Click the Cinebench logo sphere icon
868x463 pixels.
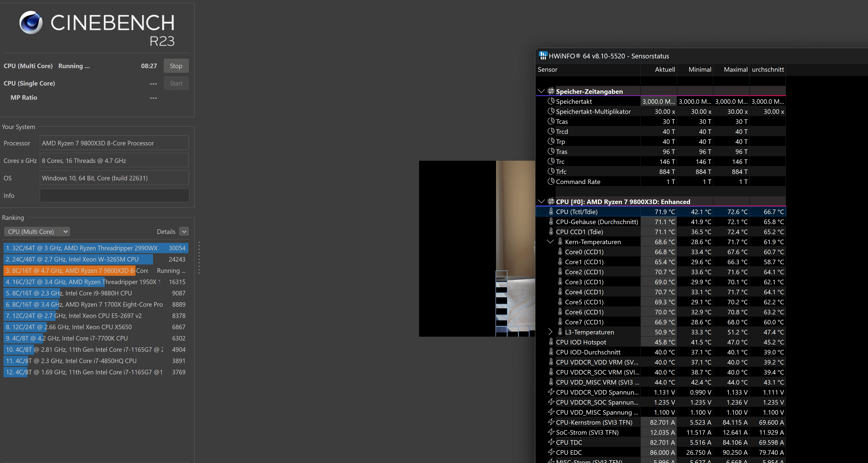pyautogui.click(x=31, y=23)
